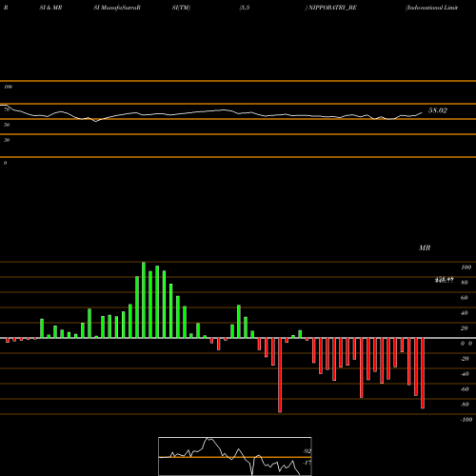Click the Indo-national Limited header text
Viewport: 476px width, 476px height.
click(x=432, y=8)
